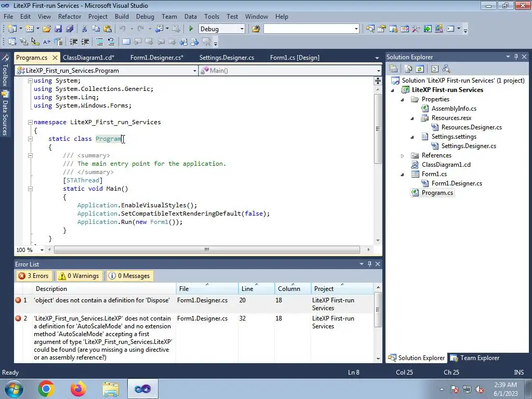Click the Paste clipboard icon
This screenshot has width=532, height=399.
(x=108, y=29)
